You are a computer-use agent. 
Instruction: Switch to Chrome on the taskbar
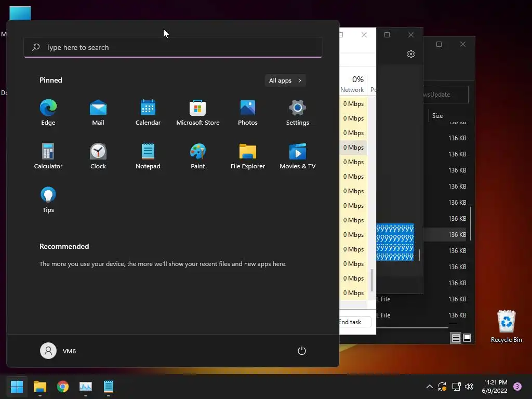coord(63,387)
